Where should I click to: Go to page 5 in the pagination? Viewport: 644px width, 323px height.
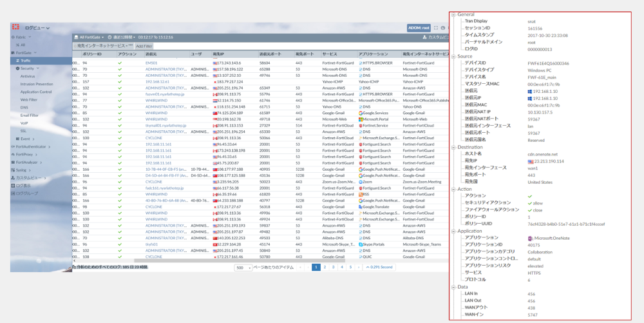coord(350,267)
